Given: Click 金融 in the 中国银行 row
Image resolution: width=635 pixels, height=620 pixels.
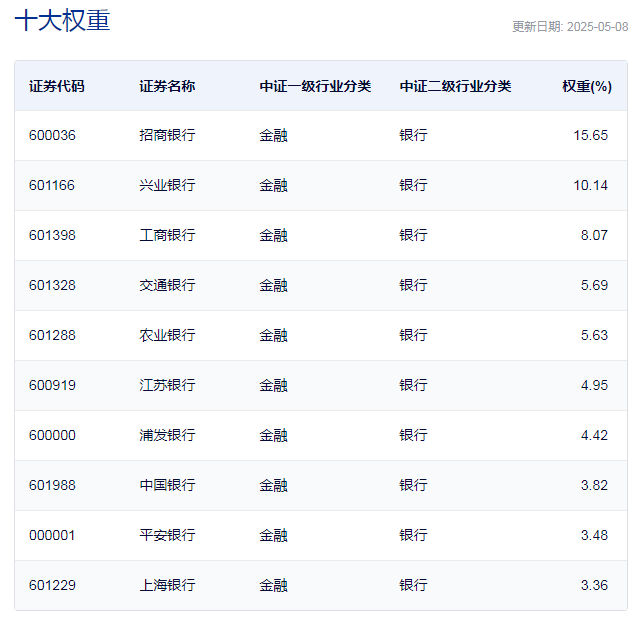Looking at the screenshot, I should [273, 485].
